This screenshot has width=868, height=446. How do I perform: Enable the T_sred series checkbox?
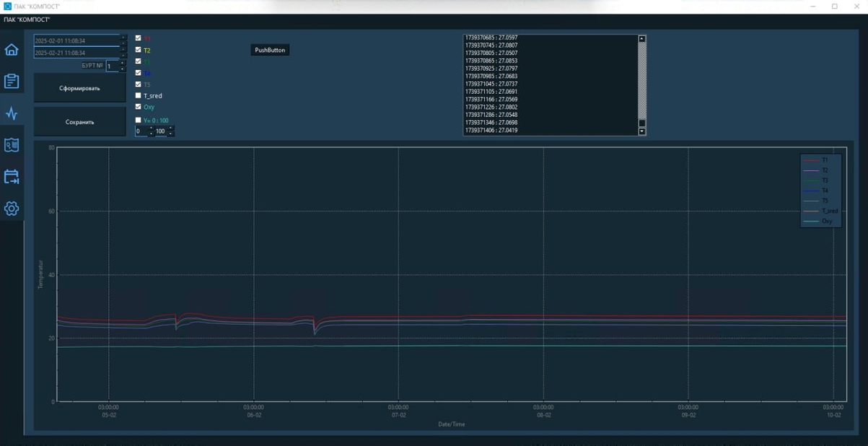[x=139, y=95]
